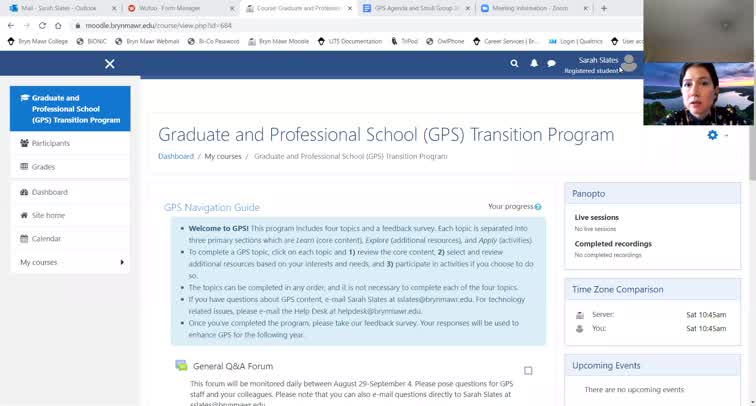The image size is (756, 406).
Task: Switch to the Meeting Information Zoom tab
Action: [520, 8]
